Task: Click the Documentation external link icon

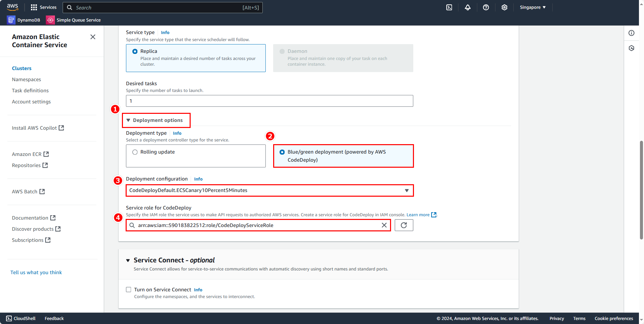Action: [x=53, y=218]
